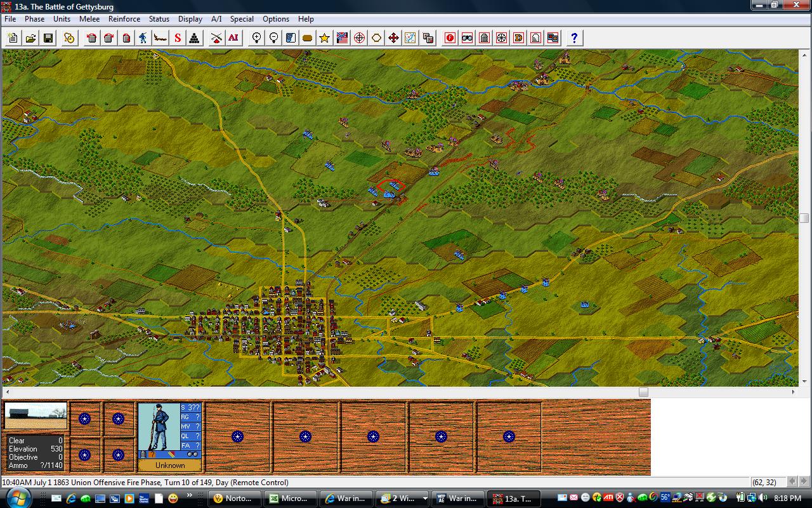Click the red circle F highlight icon

pyautogui.click(x=450, y=38)
